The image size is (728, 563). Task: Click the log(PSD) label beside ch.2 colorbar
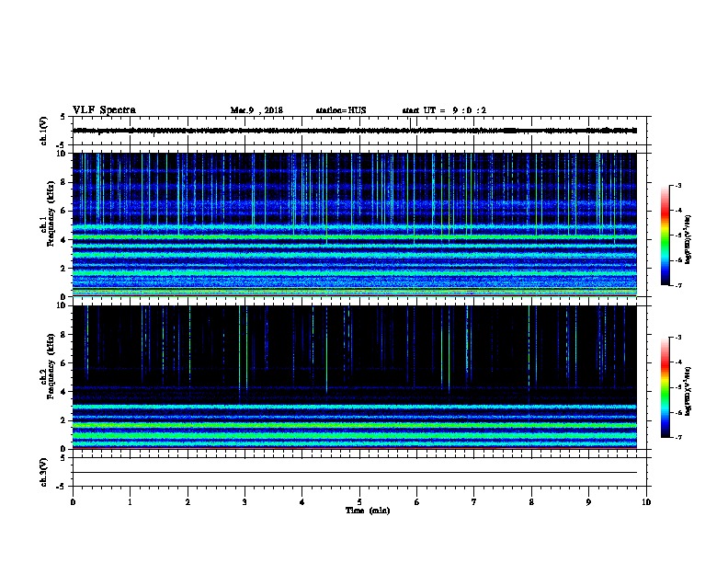688,392
